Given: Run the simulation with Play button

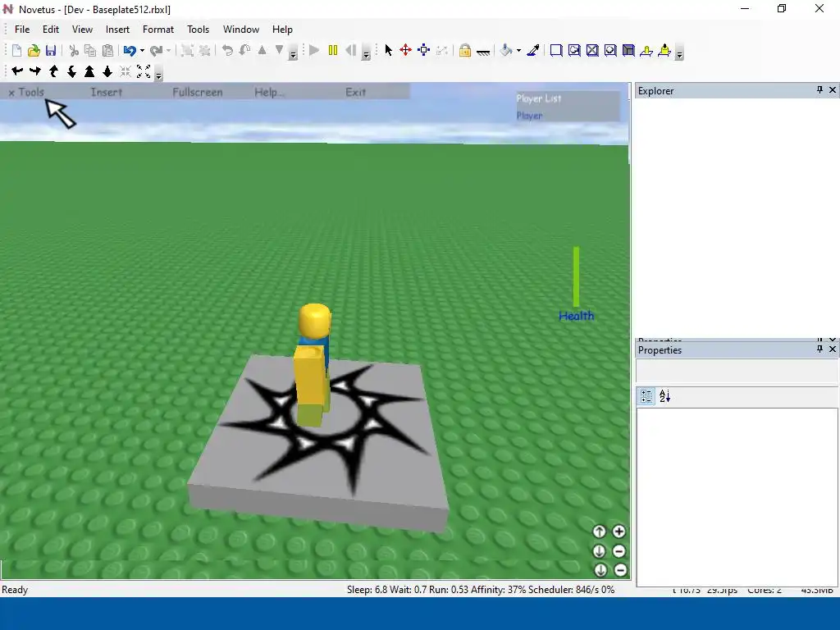Looking at the screenshot, I should coord(314,50).
